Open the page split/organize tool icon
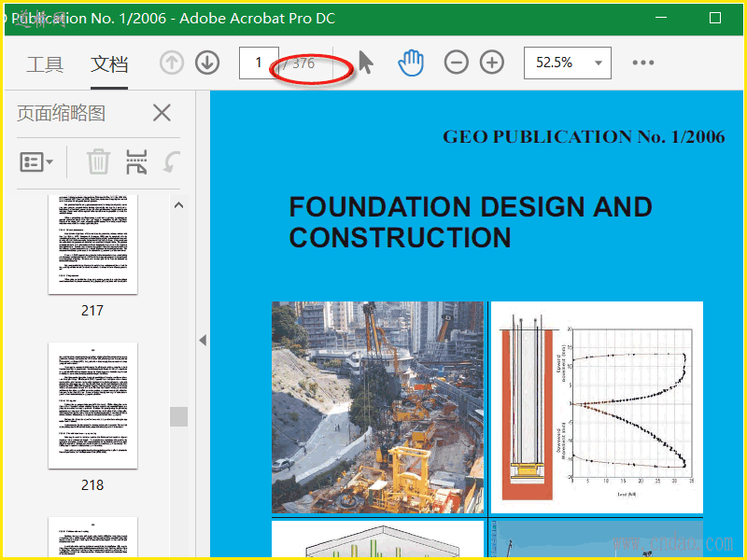Viewport: 747px width, 560px height. coord(136,161)
